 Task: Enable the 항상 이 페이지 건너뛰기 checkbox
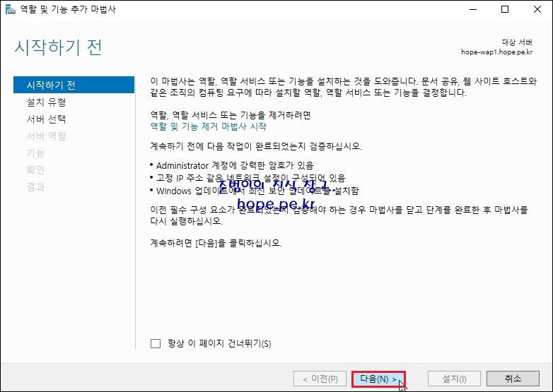[156, 343]
